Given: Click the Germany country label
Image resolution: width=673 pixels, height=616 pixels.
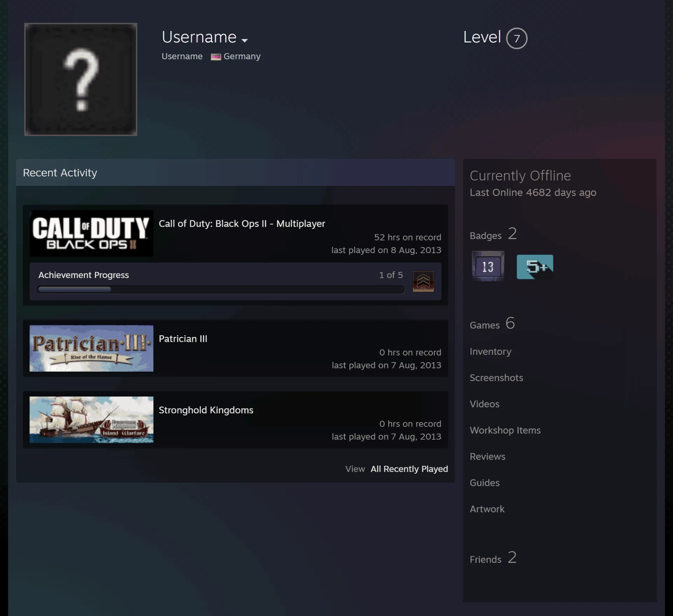Looking at the screenshot, I should click(242, 56).
